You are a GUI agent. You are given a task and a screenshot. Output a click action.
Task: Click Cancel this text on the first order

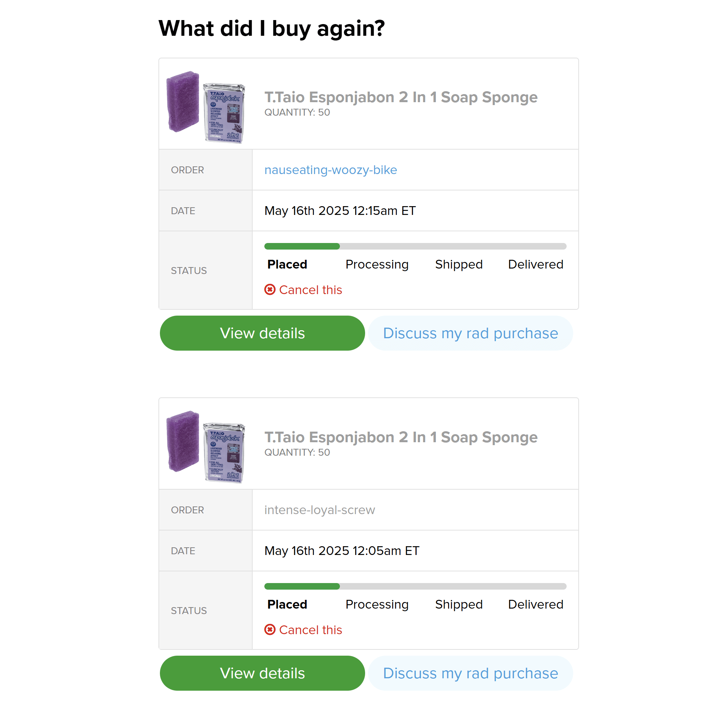(311, 290)
